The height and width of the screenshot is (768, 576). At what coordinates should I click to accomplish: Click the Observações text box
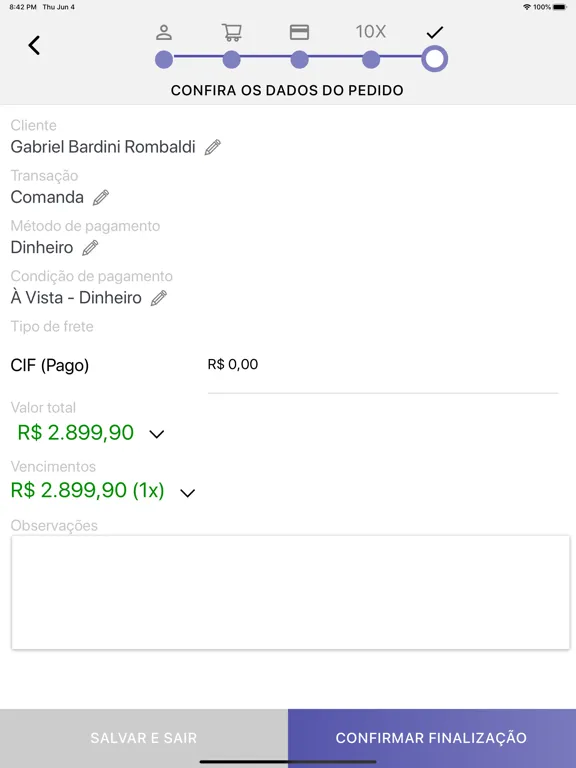pyautogui.click(x=290, y=593)
